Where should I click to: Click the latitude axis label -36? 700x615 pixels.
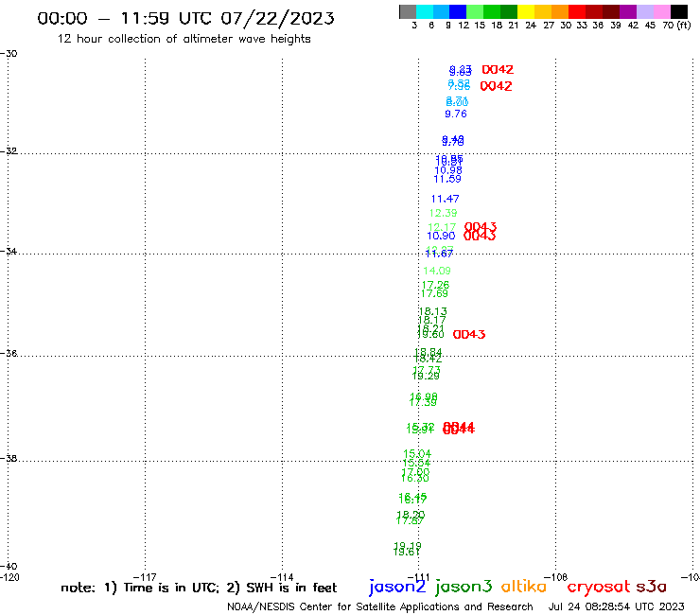[9, 353]
